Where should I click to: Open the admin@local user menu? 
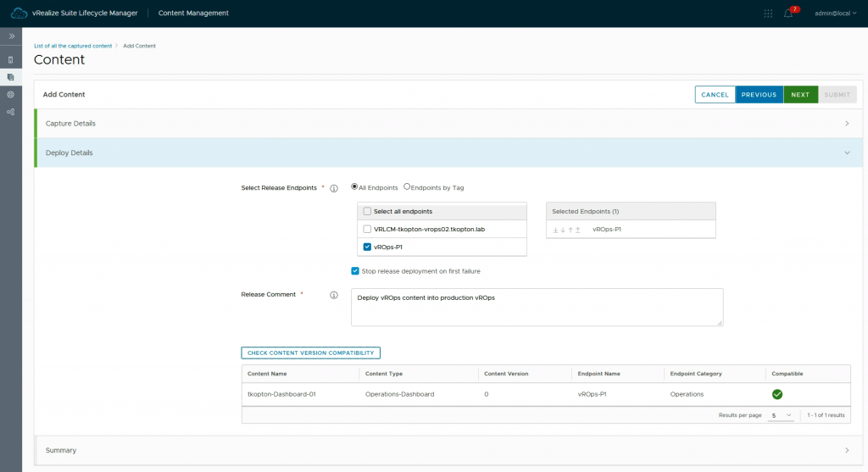[x=835, y=14]
